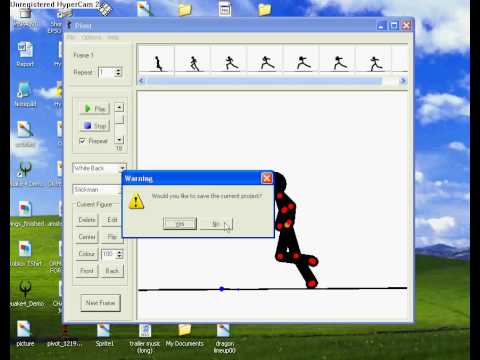Click the Flip figure button
The height and width of the screenshot is (360, 480).
tap(112, 237)
